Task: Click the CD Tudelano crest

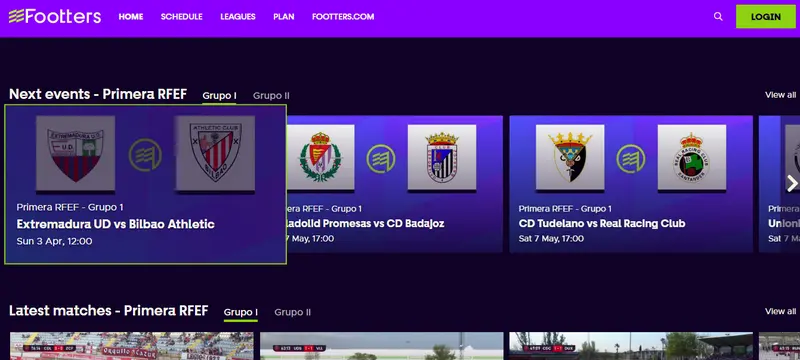Action: [570, 158]
